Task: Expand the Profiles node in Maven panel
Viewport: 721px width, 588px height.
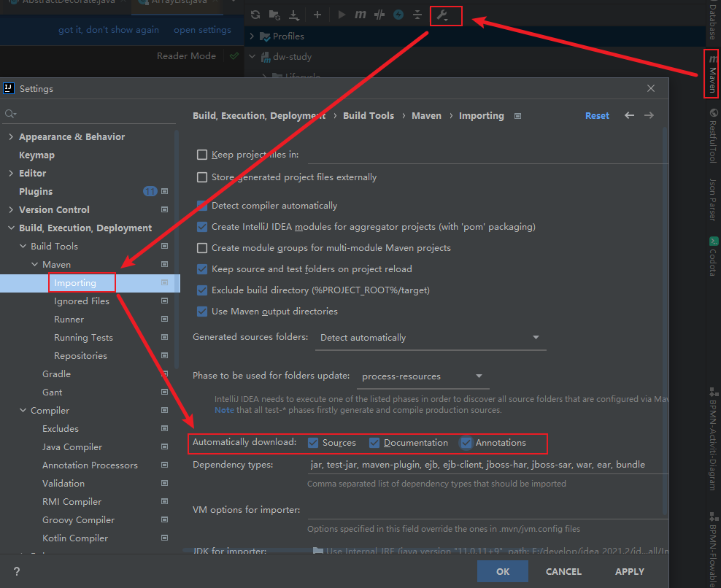Action: (x=252, y=36)
